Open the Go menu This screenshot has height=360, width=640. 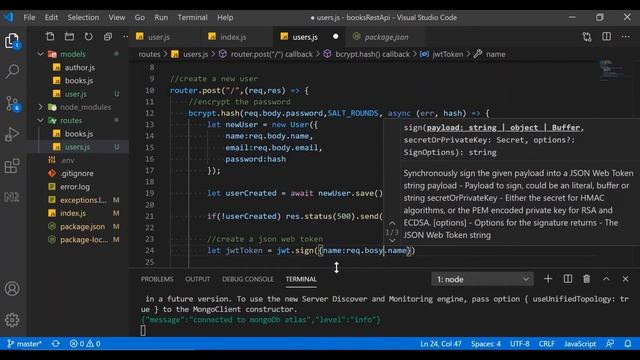pos(140,17)
